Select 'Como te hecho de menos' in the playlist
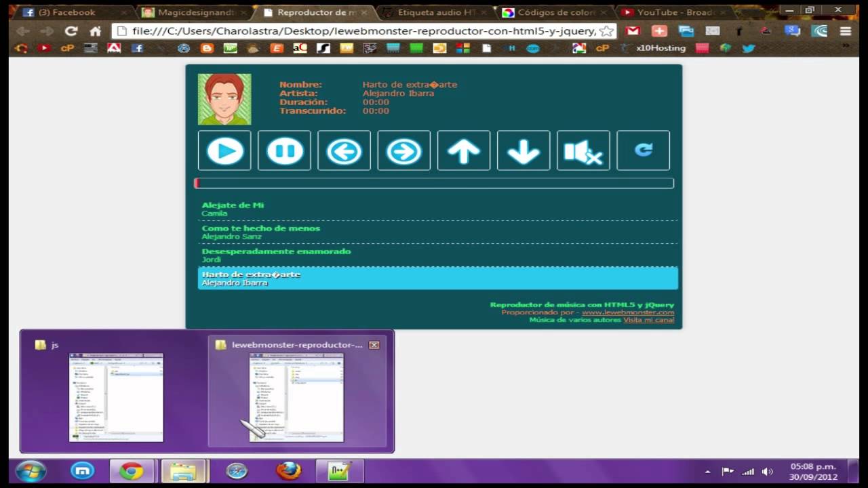This screenshot has width=868, height=488. tap(437, 232)
